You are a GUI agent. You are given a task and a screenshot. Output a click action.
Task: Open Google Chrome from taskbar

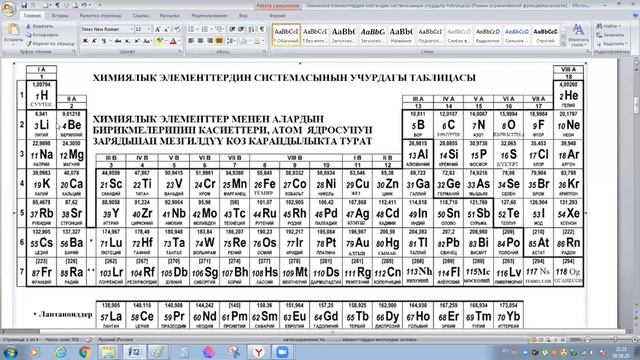[85, 352]
